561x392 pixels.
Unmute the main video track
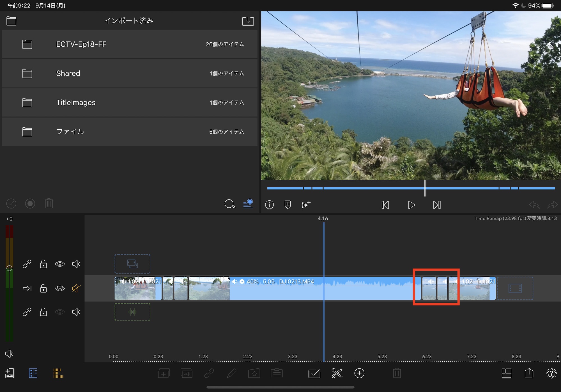(x=76, y=288)
